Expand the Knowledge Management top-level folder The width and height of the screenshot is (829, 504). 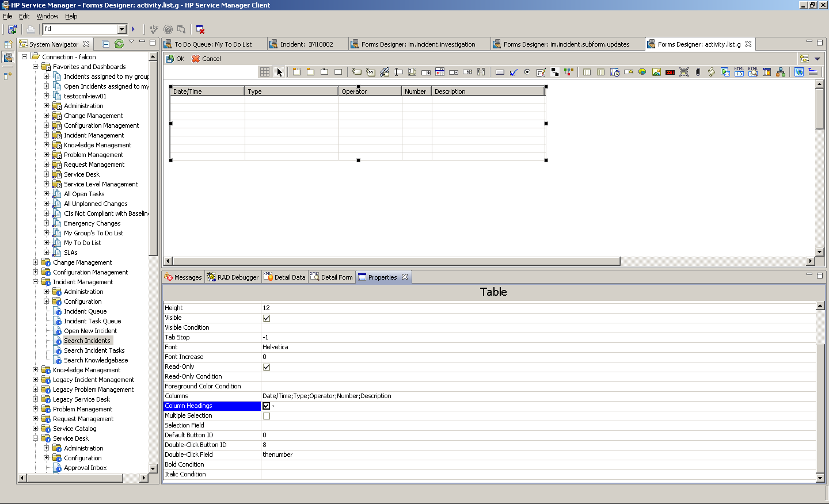36,369
